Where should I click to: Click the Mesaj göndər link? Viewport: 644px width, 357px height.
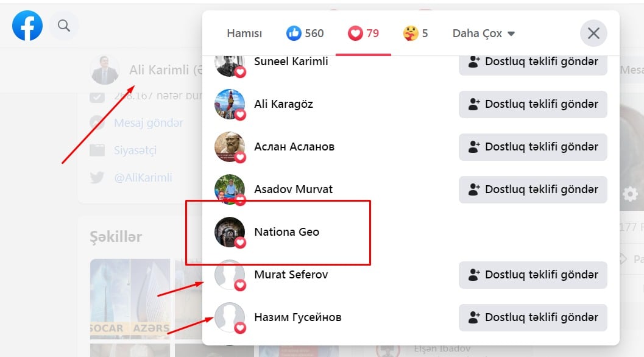[149, 123]
